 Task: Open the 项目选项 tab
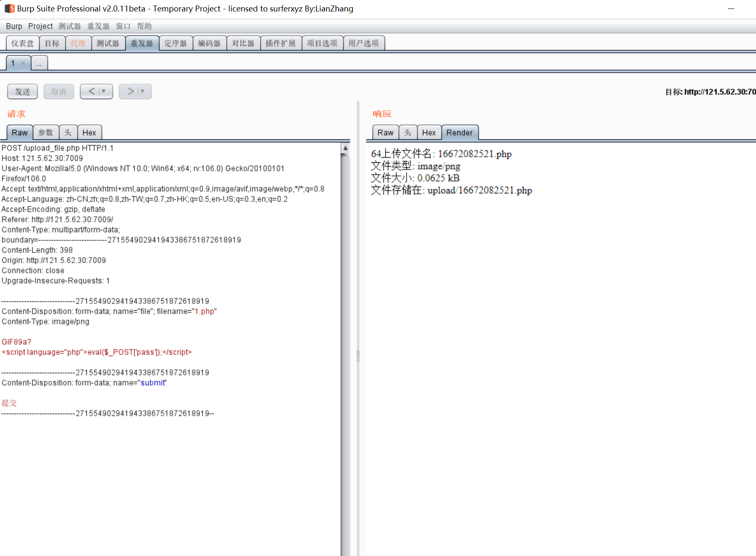pyautogui.click(x=323, y=43)
